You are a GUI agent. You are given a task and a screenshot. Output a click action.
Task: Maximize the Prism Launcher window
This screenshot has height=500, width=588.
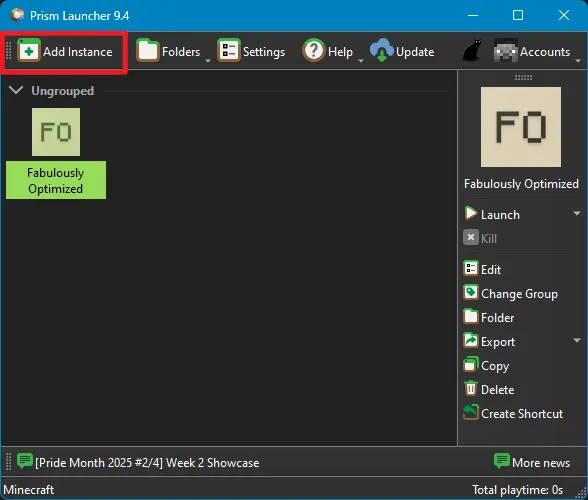(x=518, y=15)
